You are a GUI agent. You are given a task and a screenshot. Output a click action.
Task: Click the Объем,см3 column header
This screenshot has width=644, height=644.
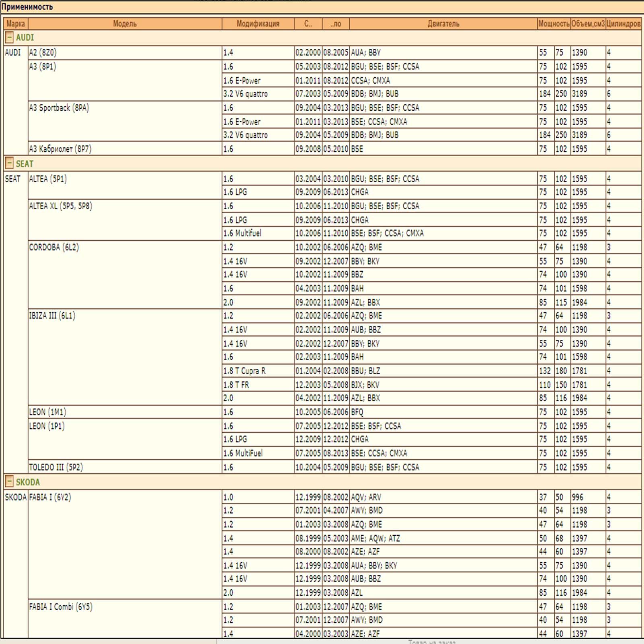(x=588, y=24)
